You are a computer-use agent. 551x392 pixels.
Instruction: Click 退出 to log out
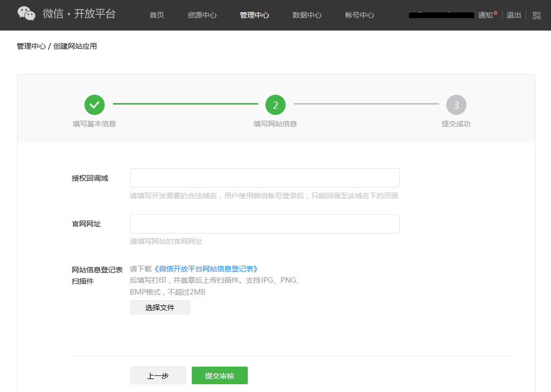pyautogui.click(x=514, y=15)
